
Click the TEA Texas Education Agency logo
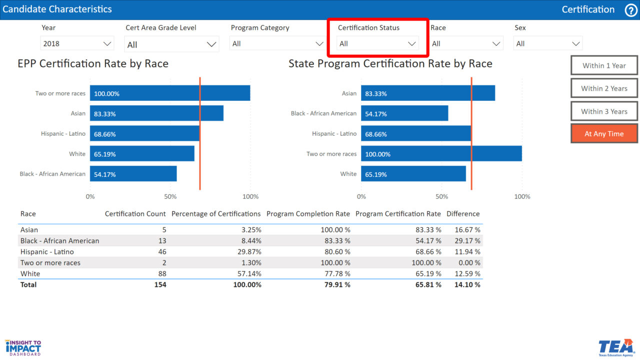point(613,348)
